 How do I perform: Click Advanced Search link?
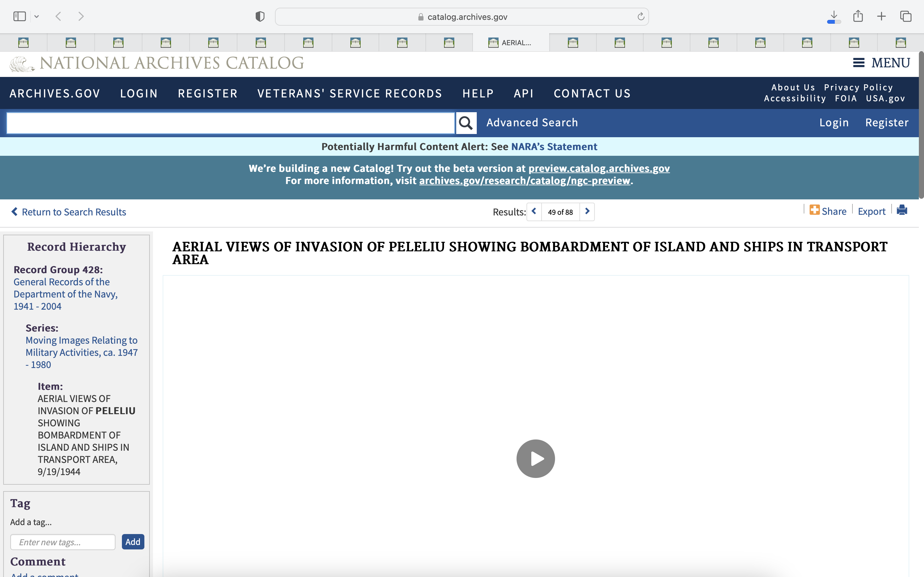(x=532, y=122)
